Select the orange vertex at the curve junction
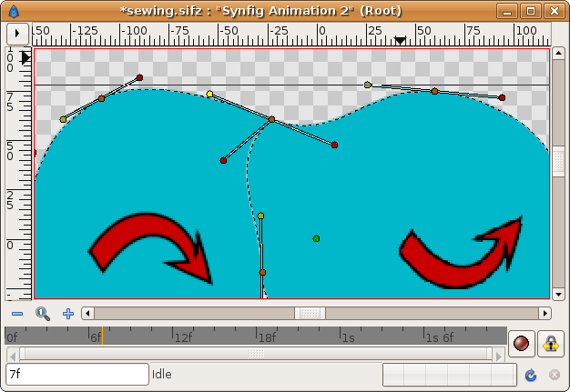 coord(272,119)
